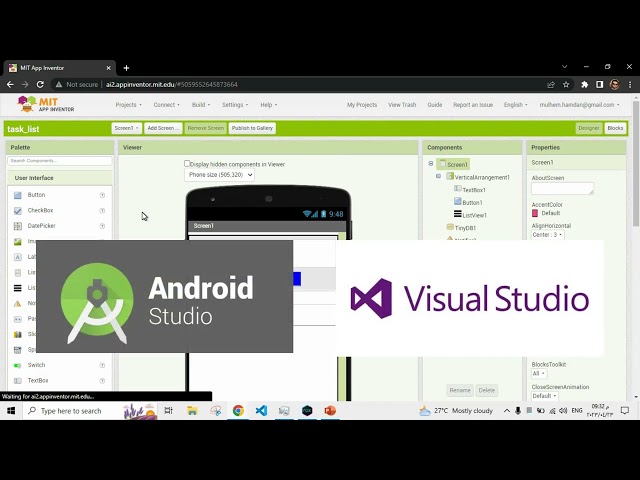This screenshot has width=640, height=480.
Task: Open the Projects menu
Action: 128,105
